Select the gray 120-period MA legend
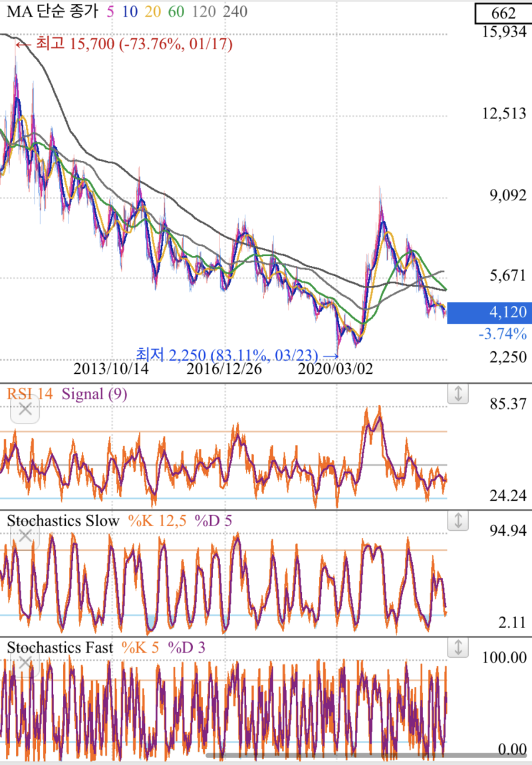Viewport: 532px width, 765px height. coord(204,11)
